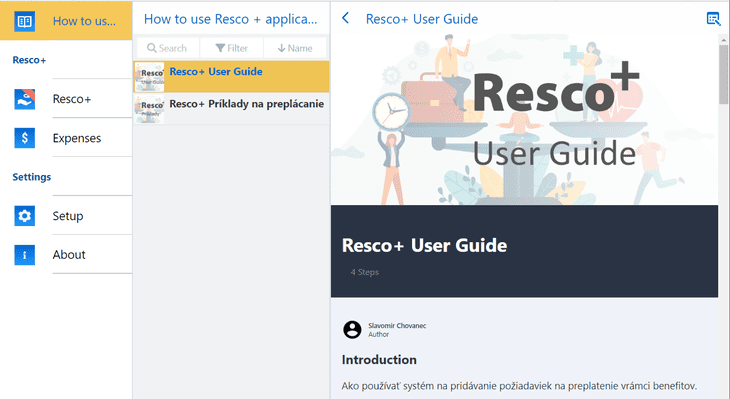This screenshot has height=399, width=730.
Task: Click the vertical scrollbar thumb
Action: tap(723, 74)
